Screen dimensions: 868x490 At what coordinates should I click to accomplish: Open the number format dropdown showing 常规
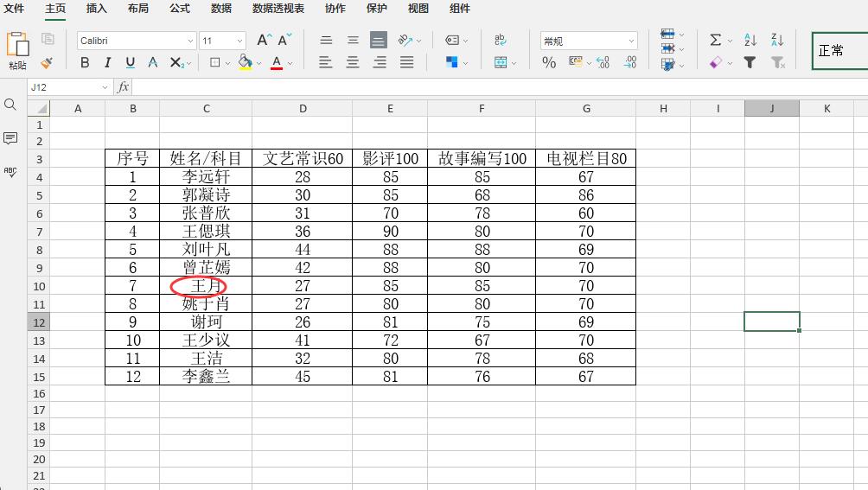[x=589, y=41]
